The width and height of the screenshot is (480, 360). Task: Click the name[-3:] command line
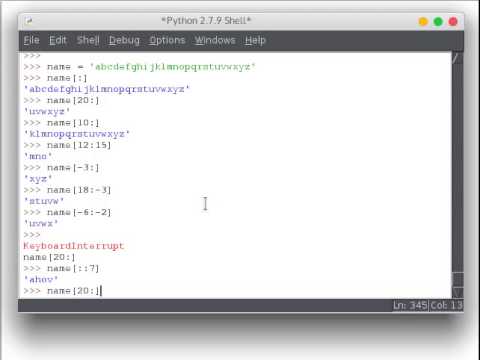[61, 168]
